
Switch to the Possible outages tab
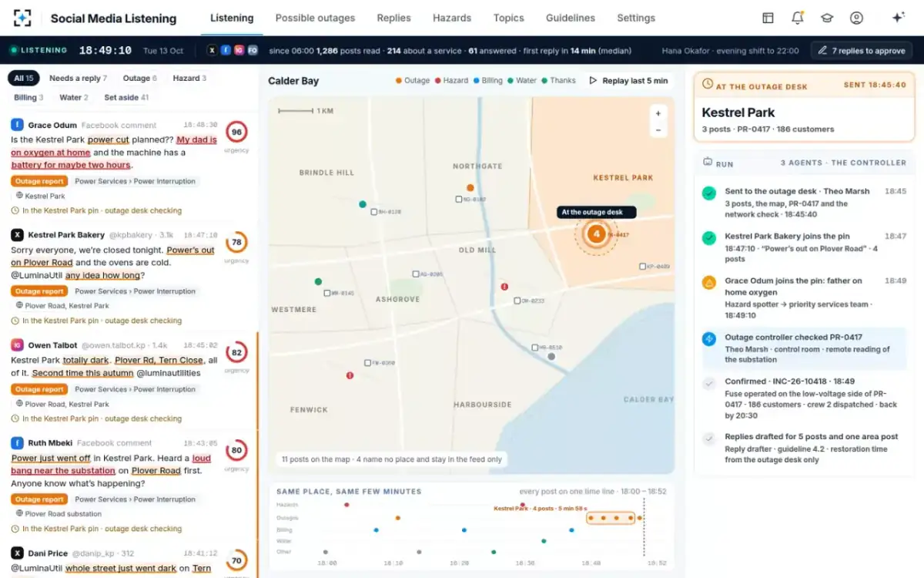[x=315, y=18]
